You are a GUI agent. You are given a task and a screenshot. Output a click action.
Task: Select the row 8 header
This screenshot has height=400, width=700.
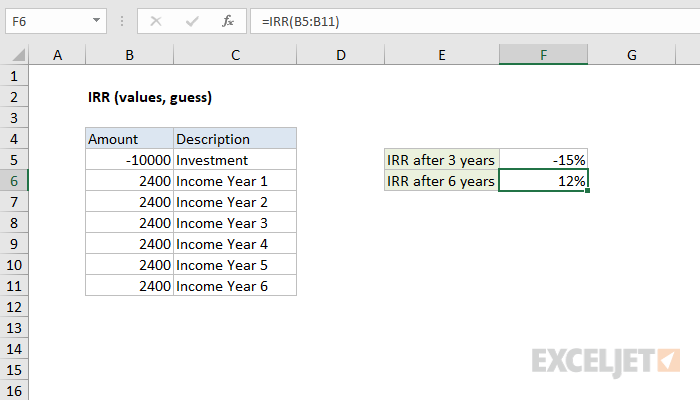coord(14,223)
